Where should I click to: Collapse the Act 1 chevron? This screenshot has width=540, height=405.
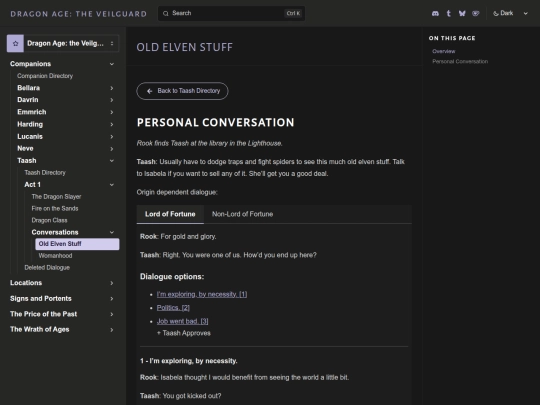pyautogui.click(x=112, y=185)
